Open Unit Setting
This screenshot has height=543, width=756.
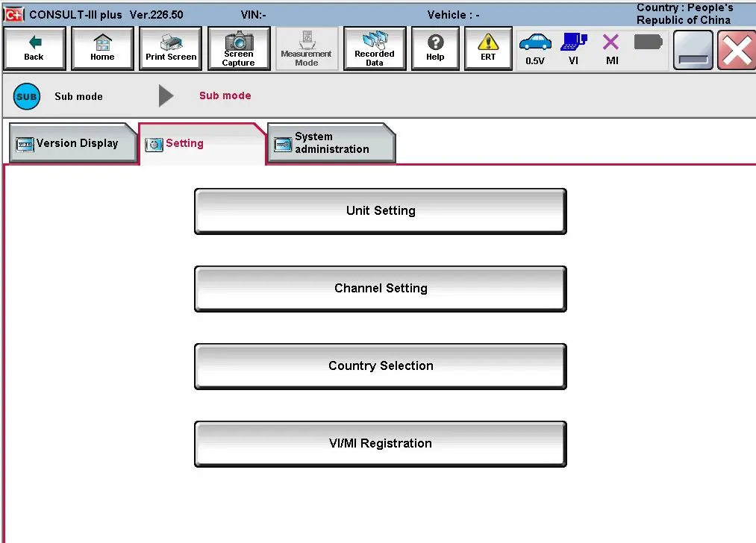(x=381, y=211)
